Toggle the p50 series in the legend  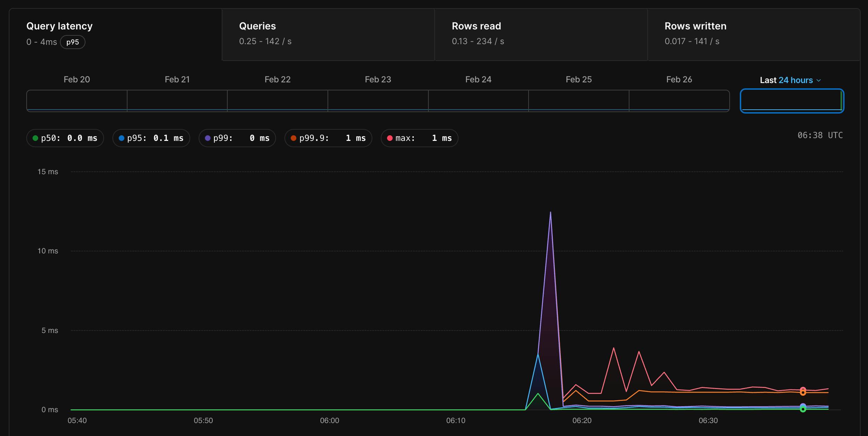click(65, 138)
